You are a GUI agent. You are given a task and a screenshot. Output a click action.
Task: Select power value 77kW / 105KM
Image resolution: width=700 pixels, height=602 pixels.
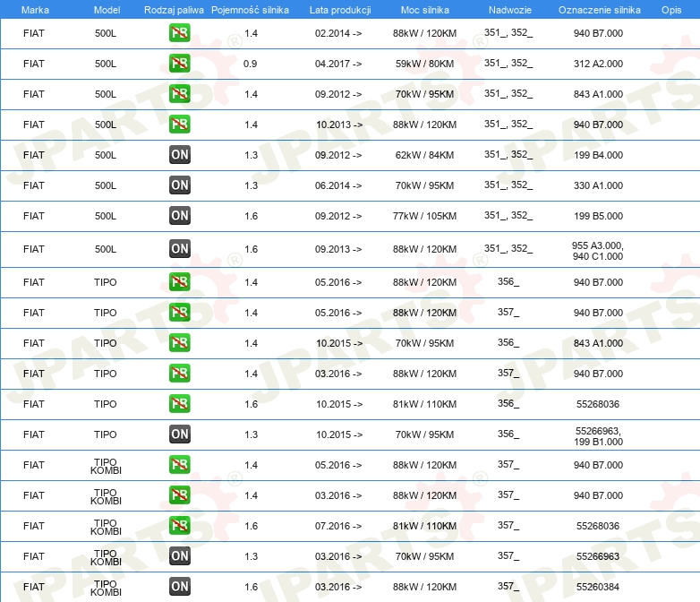pos(424,216)
